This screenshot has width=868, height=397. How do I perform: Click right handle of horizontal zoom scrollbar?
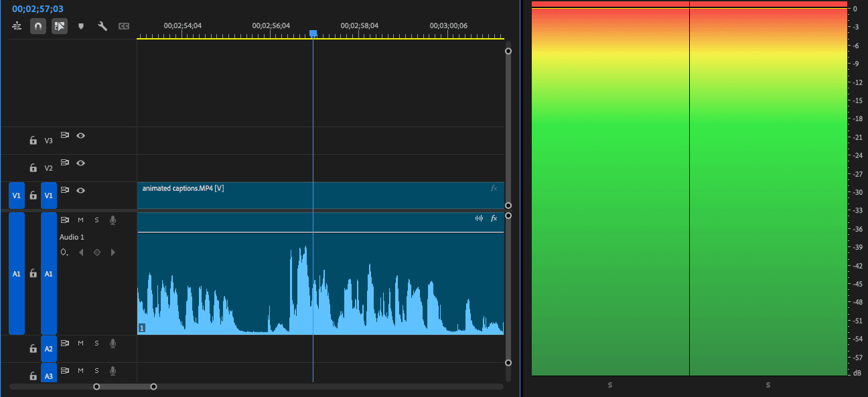click(x=154, y=386)
